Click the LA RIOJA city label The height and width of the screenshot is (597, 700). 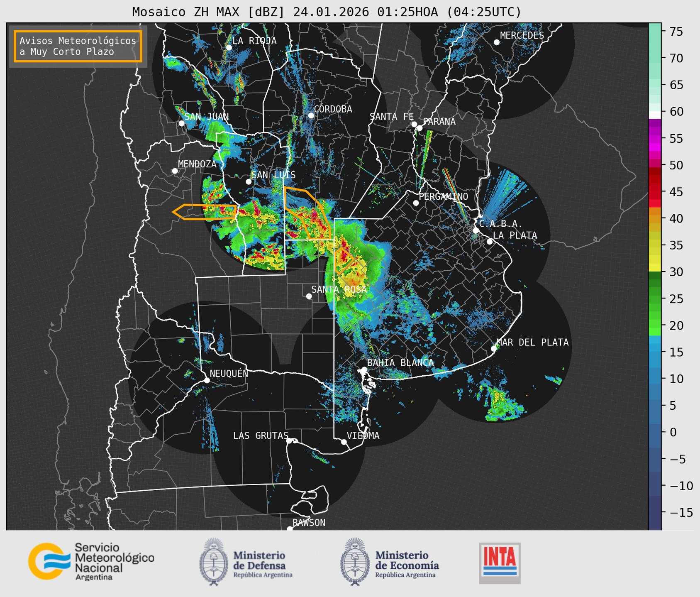pyautogui.click(x=254, y=41)
